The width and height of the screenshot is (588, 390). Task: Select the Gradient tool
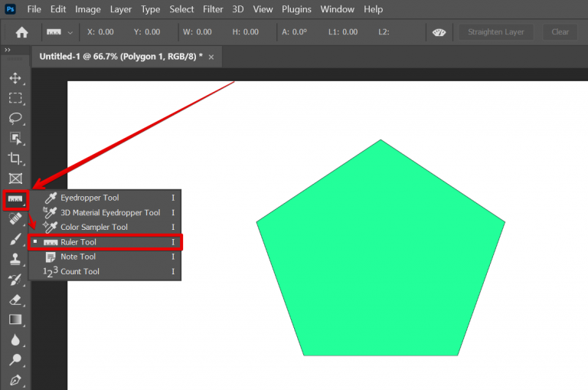pyautogui.click(x=15, y=320)
